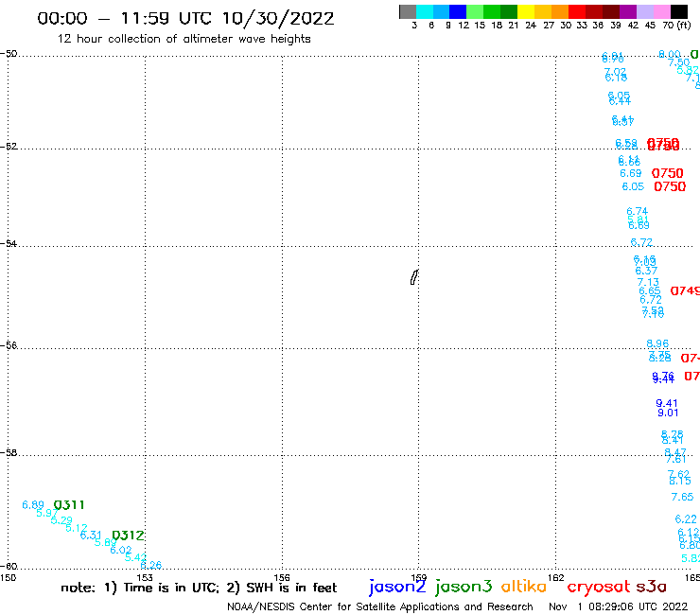
Task: Click the wave height value '8.00'
Action: [670, 54]
